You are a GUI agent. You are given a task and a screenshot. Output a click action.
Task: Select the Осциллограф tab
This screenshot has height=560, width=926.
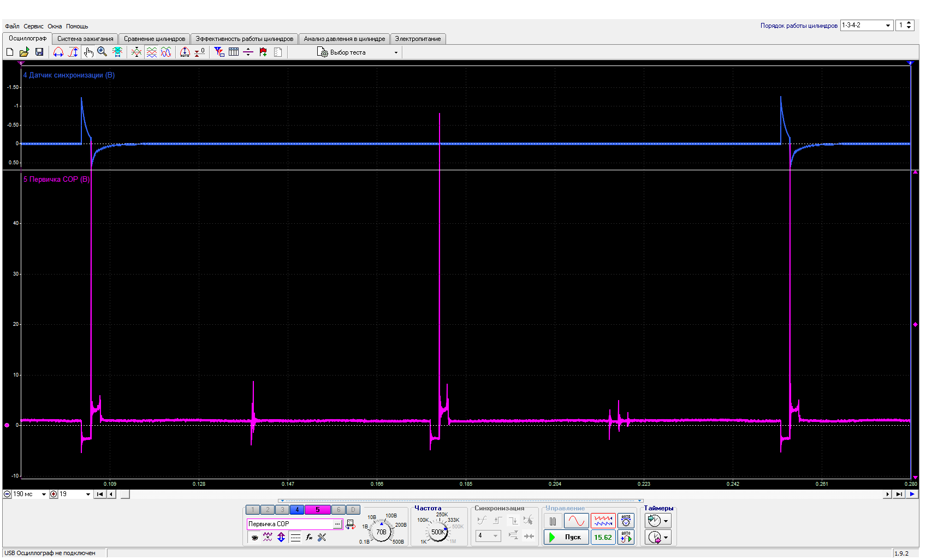coord(27,38)
